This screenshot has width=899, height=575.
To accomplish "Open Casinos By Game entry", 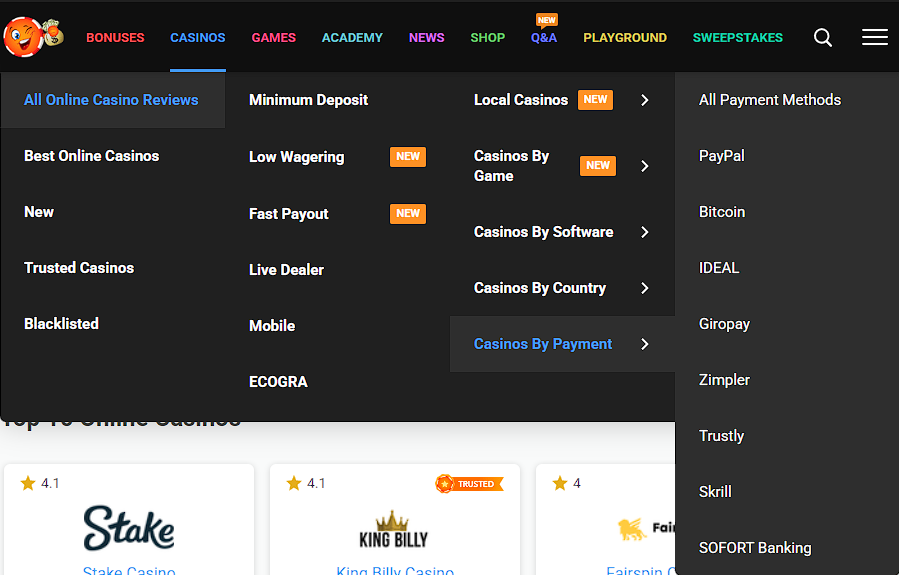I will (x=511, y=166).
